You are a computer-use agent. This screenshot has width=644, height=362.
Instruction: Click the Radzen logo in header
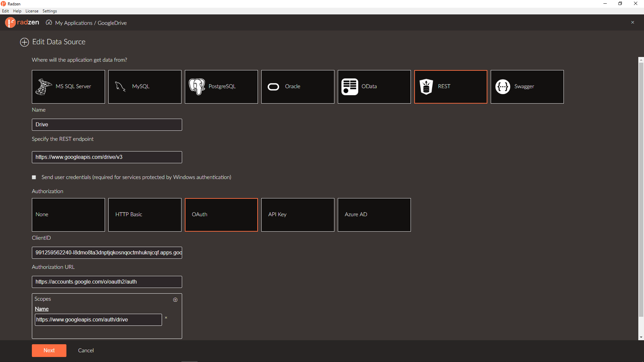pyautogui.click(x=22, y=22)
